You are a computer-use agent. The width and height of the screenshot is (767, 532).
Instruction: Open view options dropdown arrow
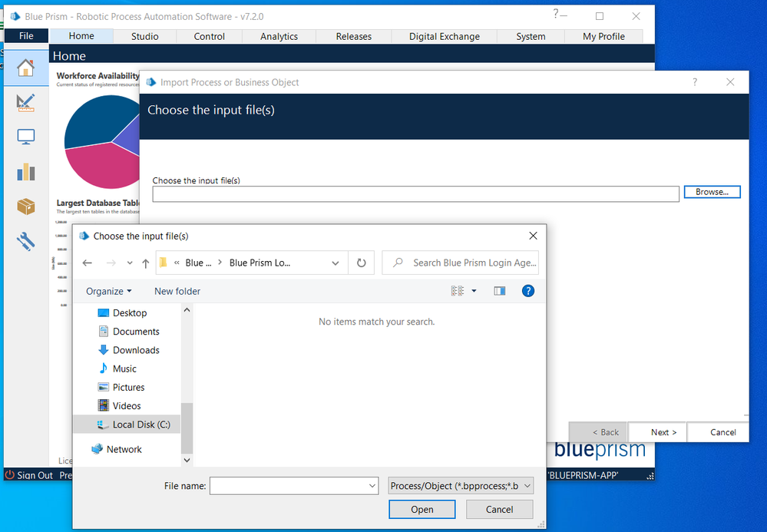[474, 291]
